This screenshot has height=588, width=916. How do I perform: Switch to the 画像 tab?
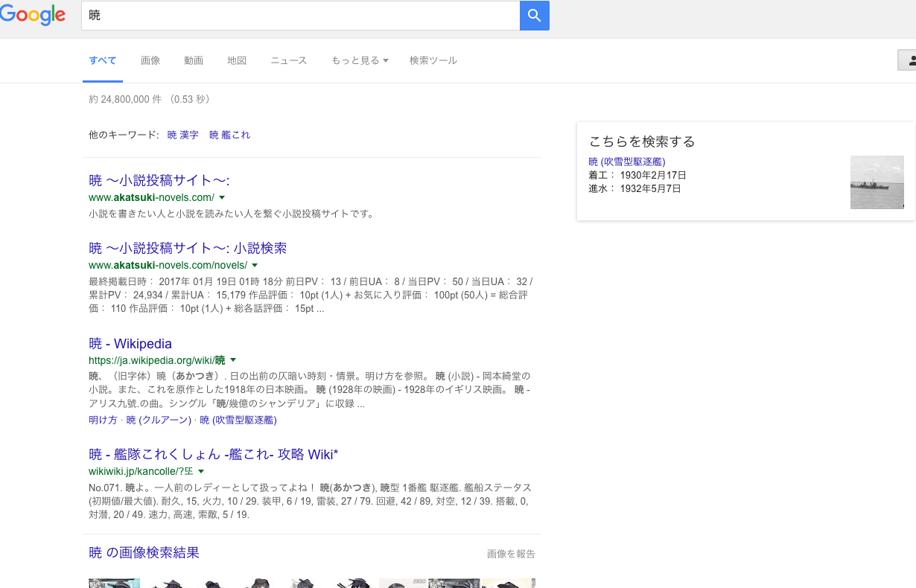tap(150, 60)
